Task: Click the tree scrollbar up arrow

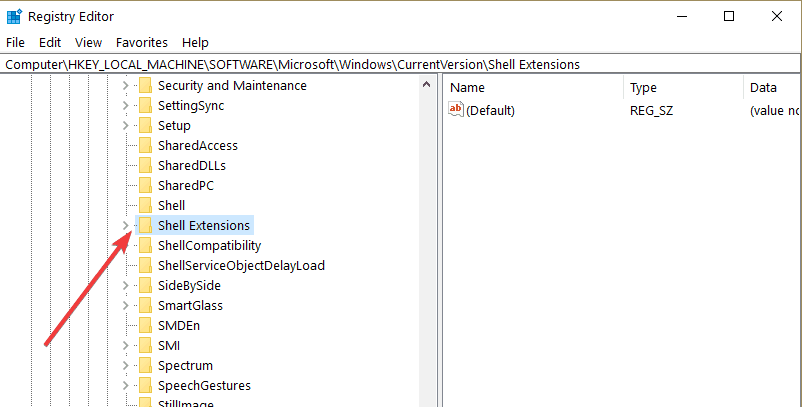Action: tap(427, 85)
